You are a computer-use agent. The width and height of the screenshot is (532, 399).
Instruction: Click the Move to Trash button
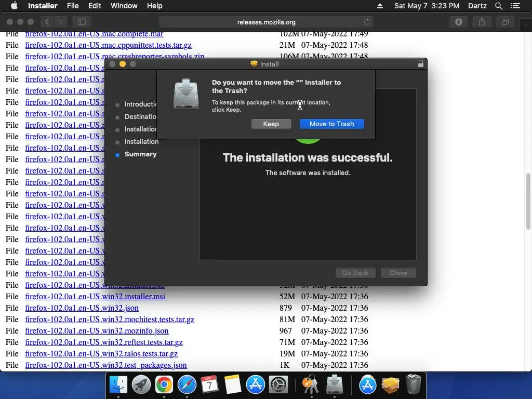coord(331,124)
